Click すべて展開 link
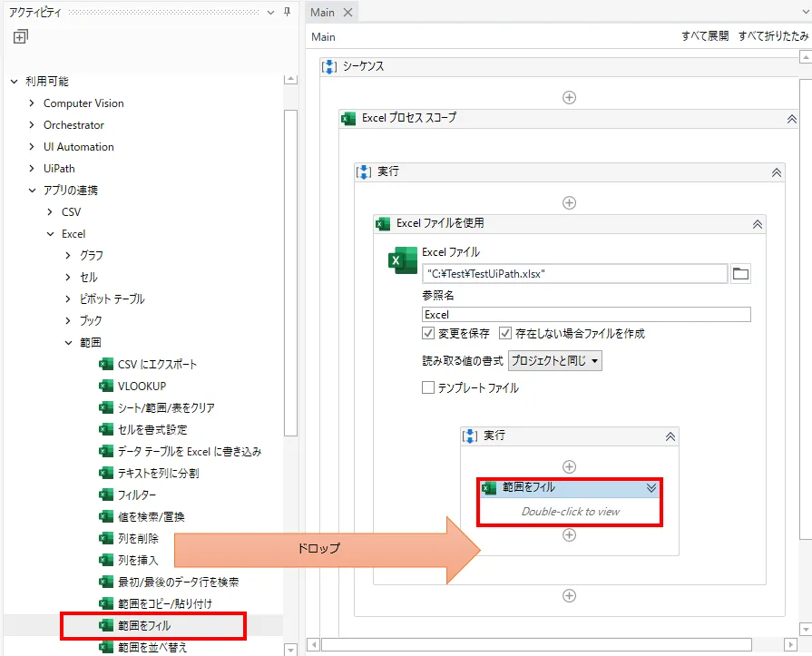Viewport: 812px width, 656px height. tap(705, 36)
